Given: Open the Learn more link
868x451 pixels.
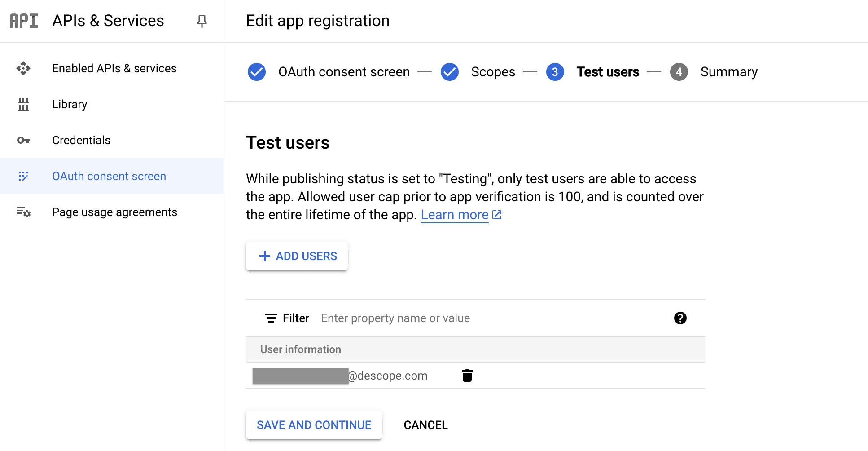Looking at the screenshot, I should pos(454,215).
